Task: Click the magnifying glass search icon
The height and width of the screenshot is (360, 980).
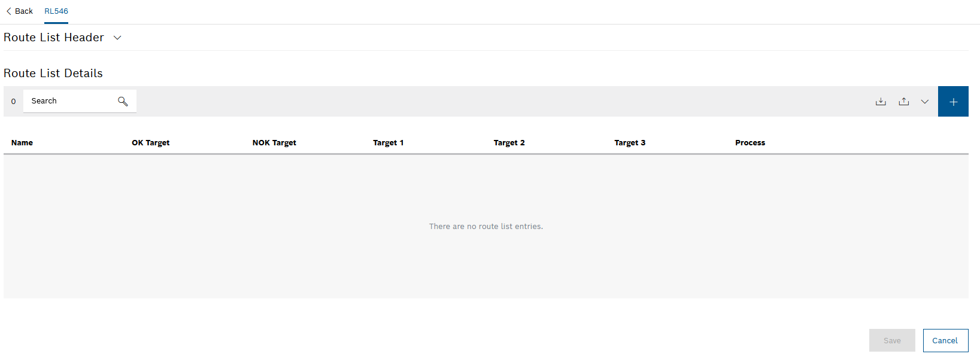Action: click(x=123, y=101)
